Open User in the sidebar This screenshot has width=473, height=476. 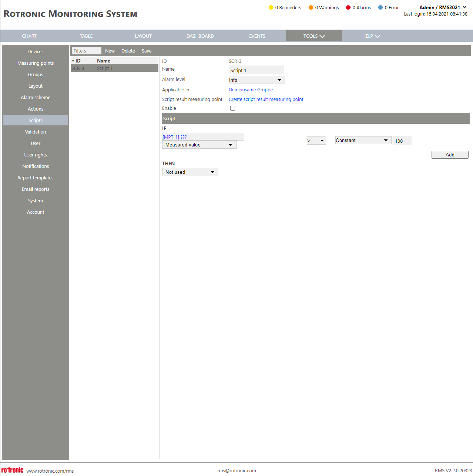click(36, 144)
